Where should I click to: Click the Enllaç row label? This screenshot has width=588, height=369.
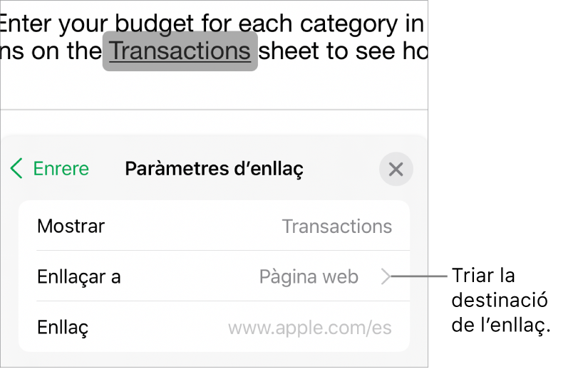click(63, 328)
